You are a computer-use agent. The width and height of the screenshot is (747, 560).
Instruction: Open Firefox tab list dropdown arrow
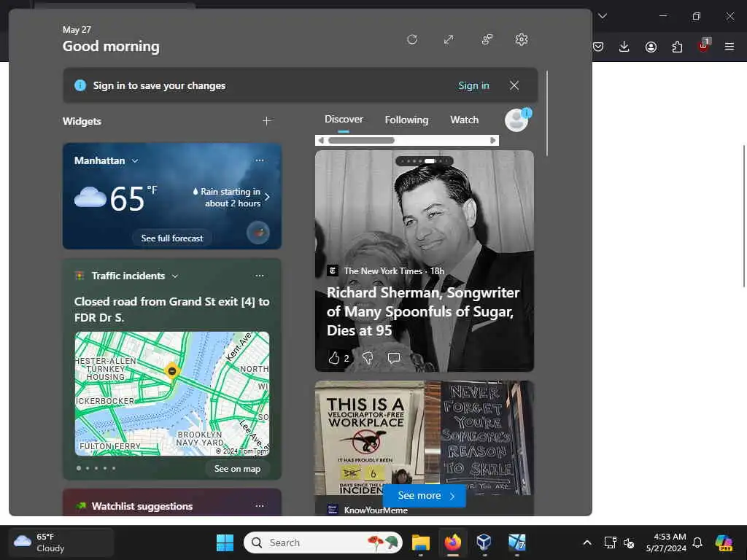coord(603,16)
